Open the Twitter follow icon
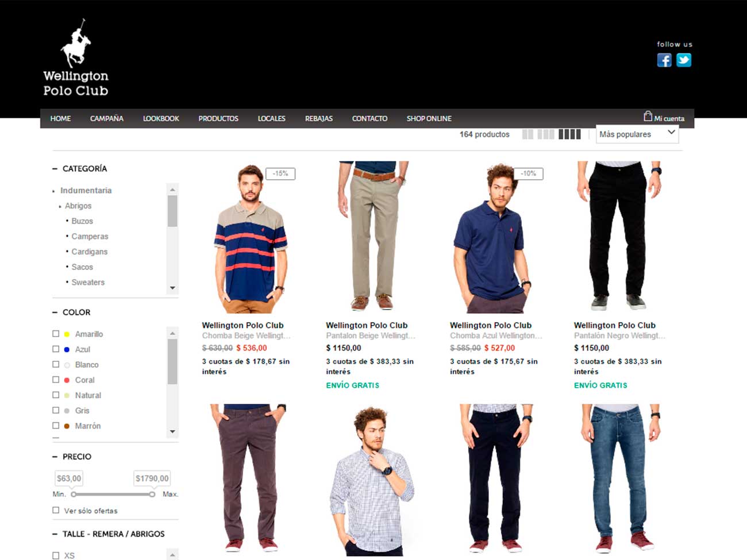747x560 pixels. pos(684,60)
